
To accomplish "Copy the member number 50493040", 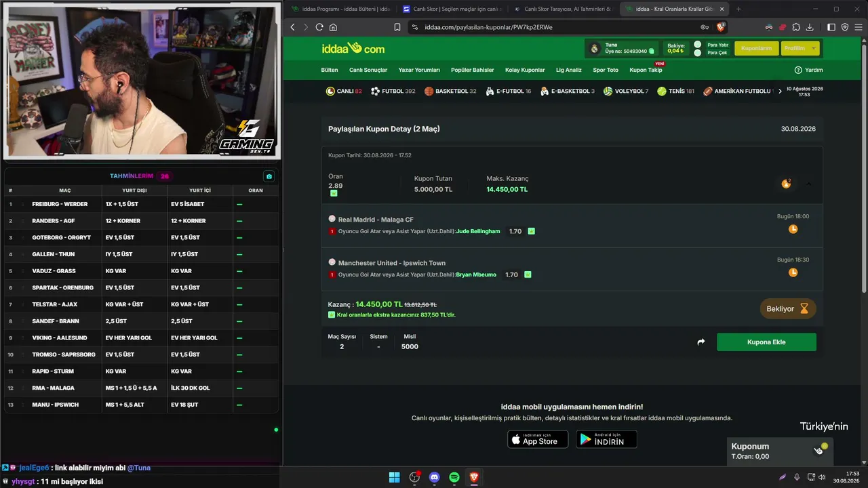I will [x=652, y=51].
